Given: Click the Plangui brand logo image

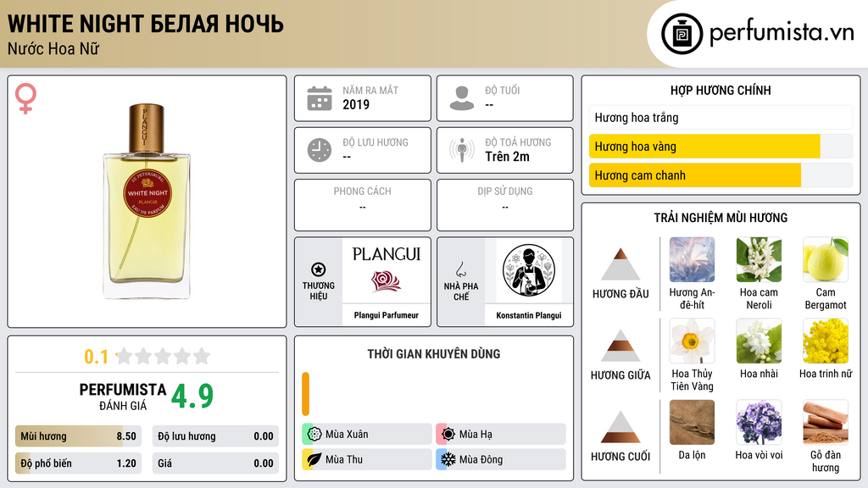Looking at the screenshot, I should click(x=387, y=270).
